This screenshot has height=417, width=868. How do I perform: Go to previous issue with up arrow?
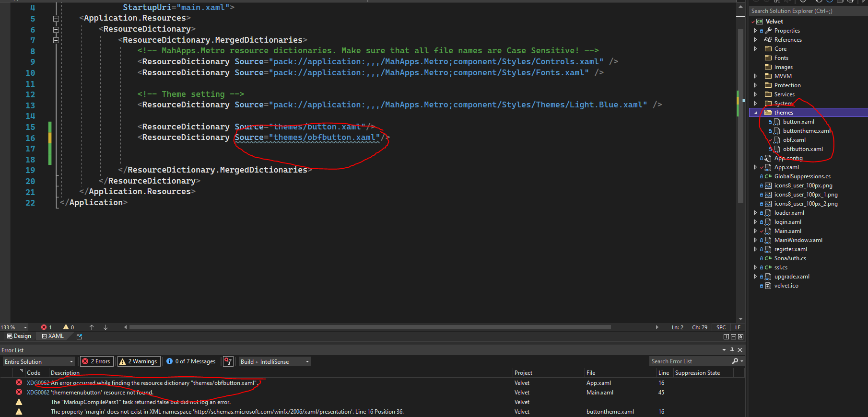coord(92,327)
